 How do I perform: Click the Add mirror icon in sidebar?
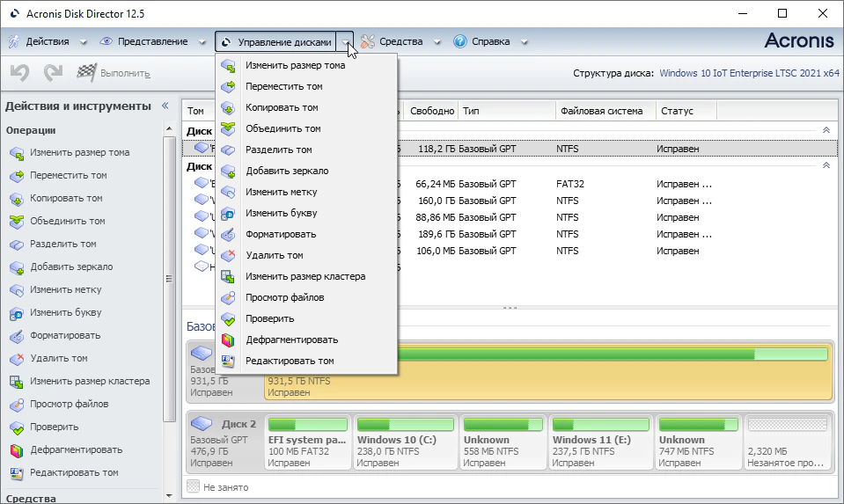[x=16, y=267]
